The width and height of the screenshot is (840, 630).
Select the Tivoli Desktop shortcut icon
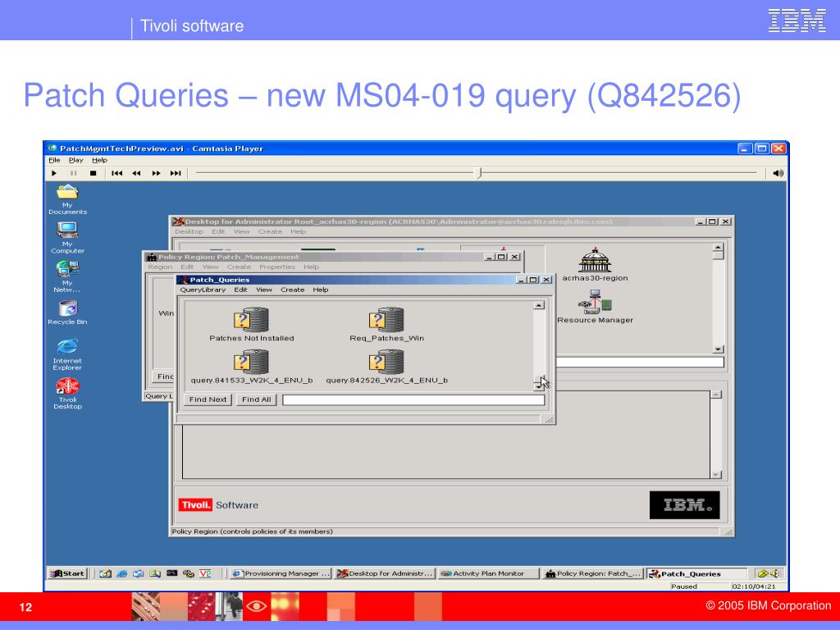click(x=67, y=386)
